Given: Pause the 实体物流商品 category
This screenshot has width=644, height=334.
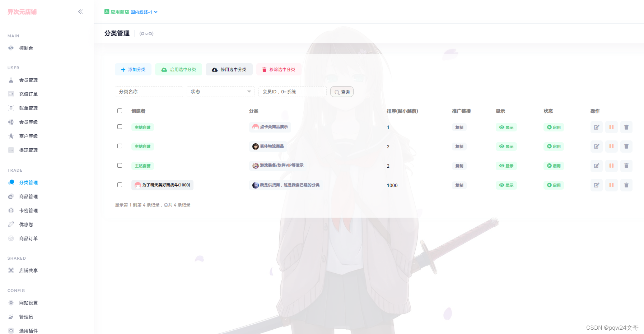Looking at the screenshot, I should (x=611, y=146).
